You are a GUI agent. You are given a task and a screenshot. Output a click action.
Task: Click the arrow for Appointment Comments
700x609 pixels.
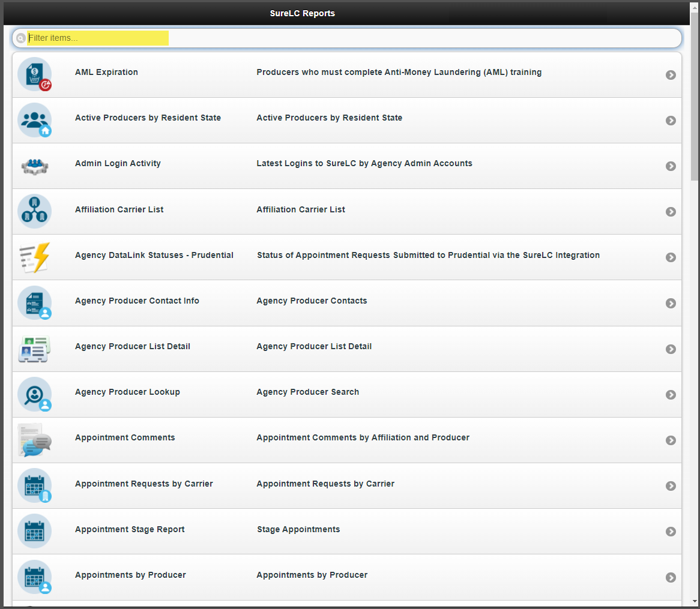pyautogui.click(x=671, y=440)
